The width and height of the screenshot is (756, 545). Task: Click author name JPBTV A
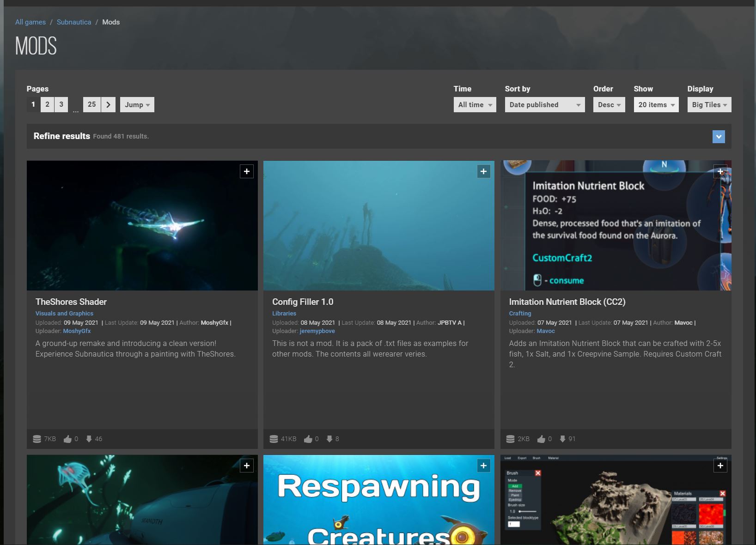point(450,323)
